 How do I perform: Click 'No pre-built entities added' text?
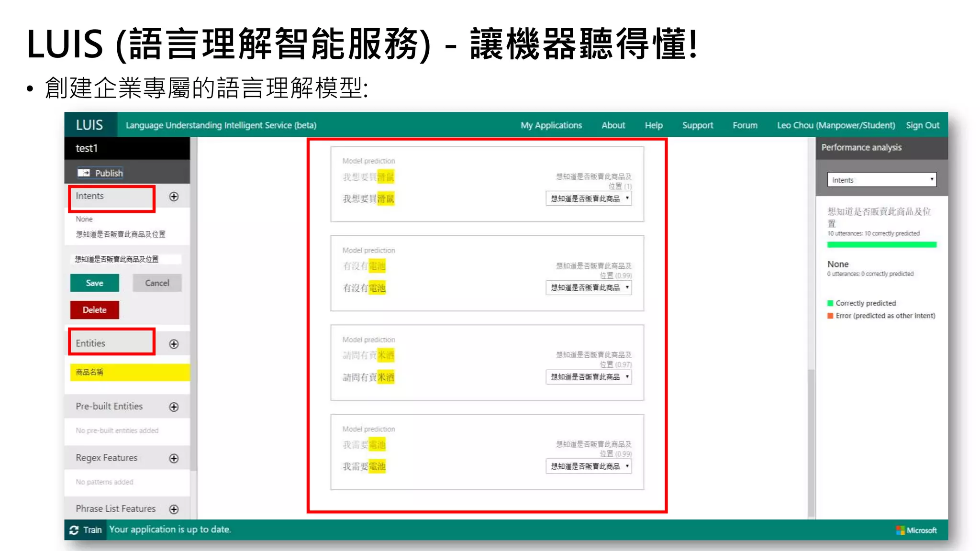pyautogui.click(x=117, y=430)
